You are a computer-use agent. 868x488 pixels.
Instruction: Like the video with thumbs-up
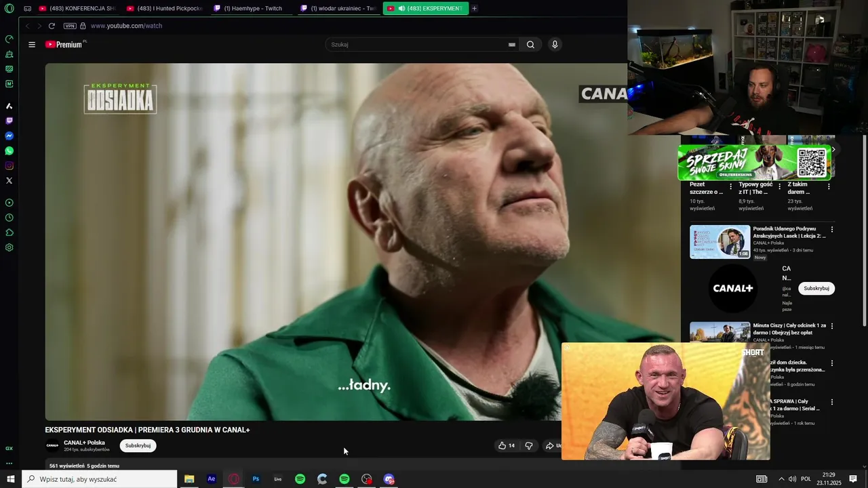click(507, 445)
